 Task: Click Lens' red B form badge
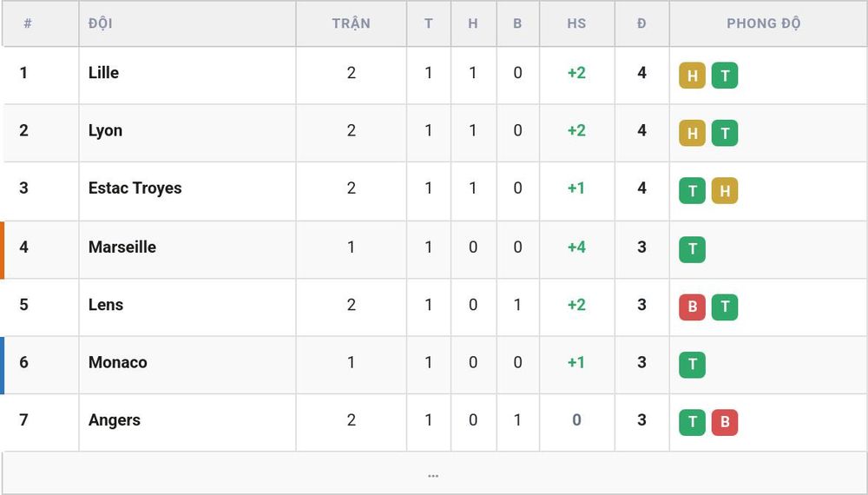(692, 307)
